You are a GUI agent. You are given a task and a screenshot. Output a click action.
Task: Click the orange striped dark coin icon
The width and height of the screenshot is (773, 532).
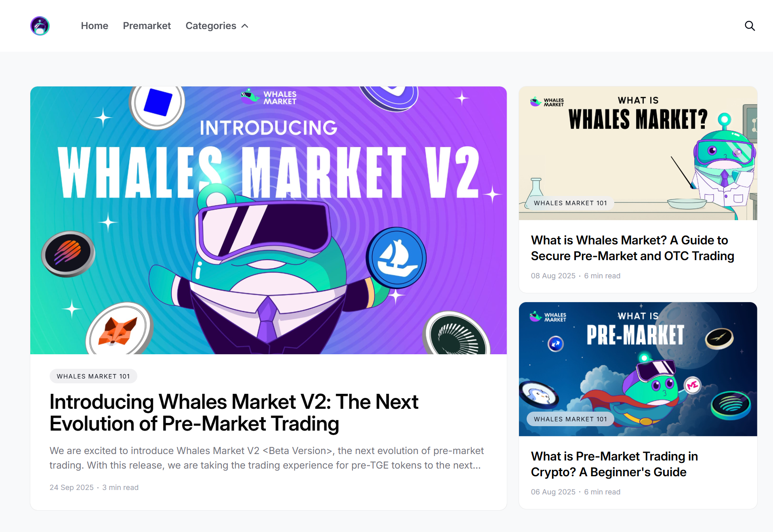tap(68, 253)
